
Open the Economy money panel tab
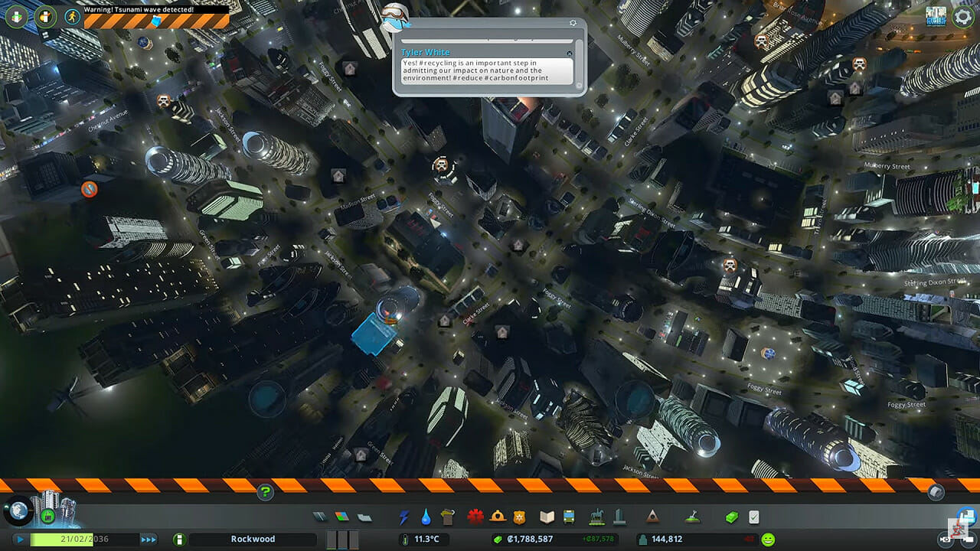(x=732, y=517)
